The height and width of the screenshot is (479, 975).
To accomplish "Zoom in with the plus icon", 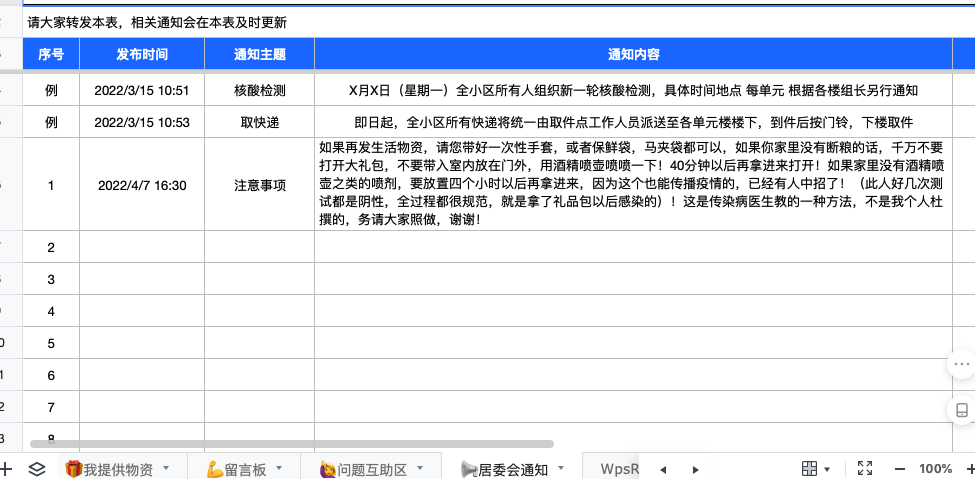I will tap(969, 468).
